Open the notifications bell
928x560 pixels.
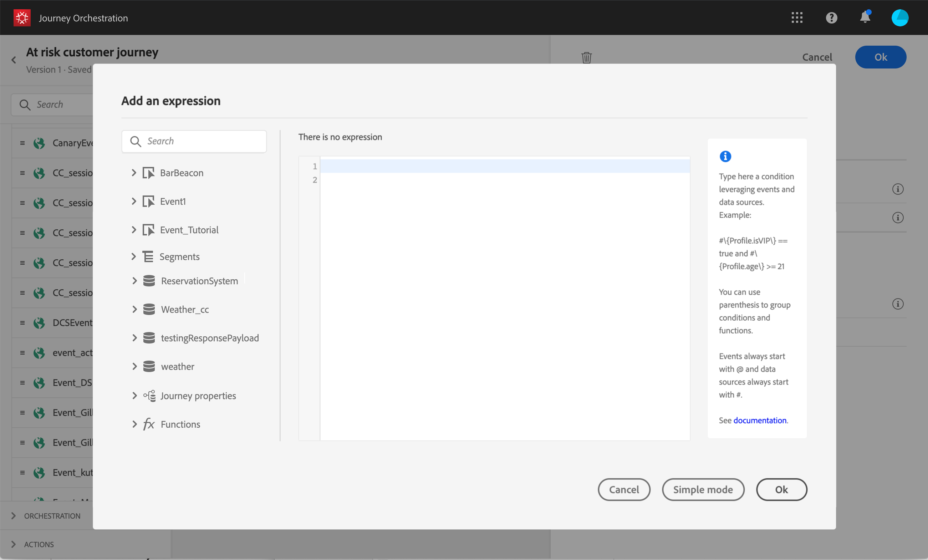(x=865, y=17)
